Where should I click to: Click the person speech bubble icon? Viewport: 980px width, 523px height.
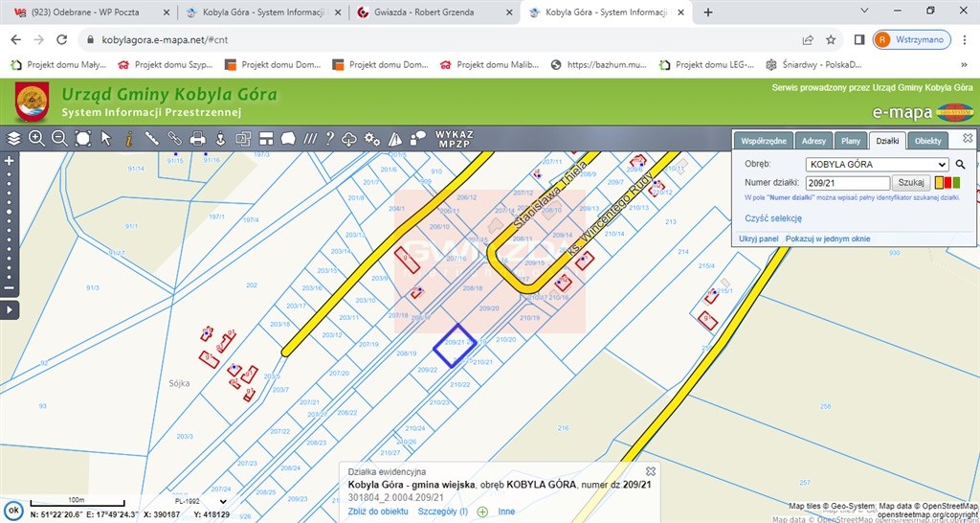pos(417,139)
